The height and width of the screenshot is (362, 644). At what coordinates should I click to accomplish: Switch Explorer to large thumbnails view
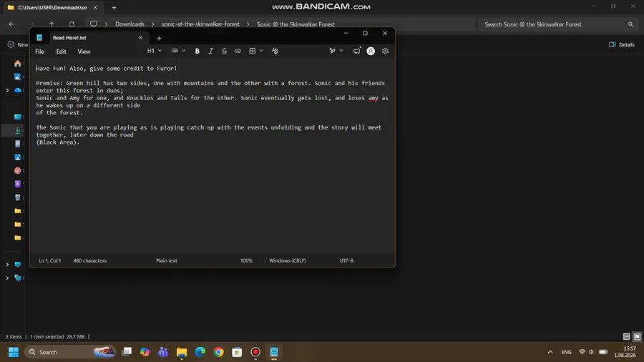[x=637, y=336]
